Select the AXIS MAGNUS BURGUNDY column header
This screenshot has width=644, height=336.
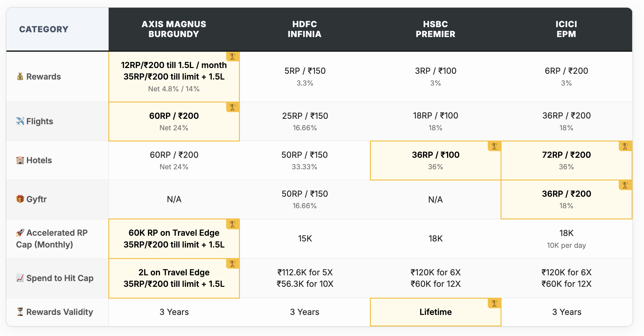tap(174, 29)
